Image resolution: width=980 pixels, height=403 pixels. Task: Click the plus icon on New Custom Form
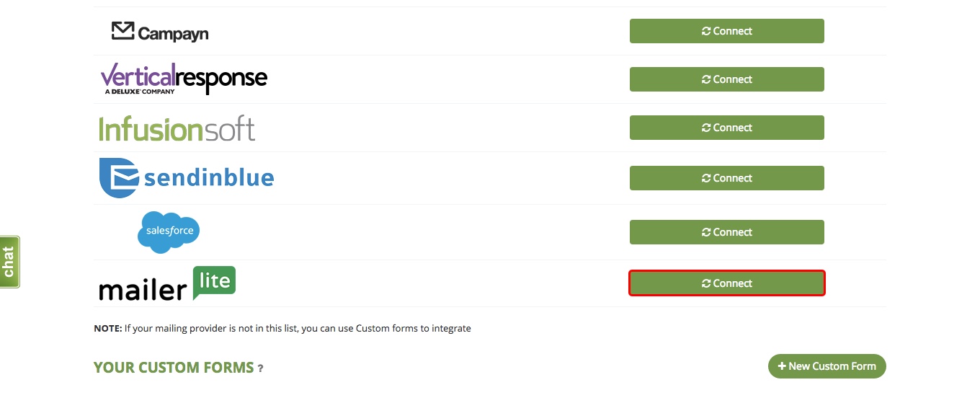(782, 366)
